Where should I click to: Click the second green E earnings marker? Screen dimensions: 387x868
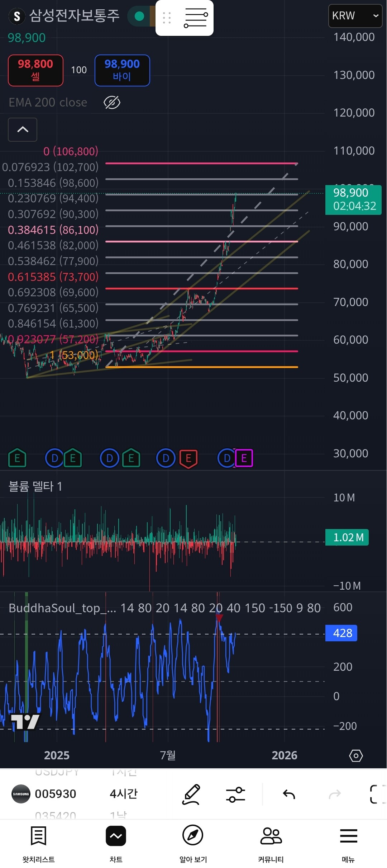tap(73, 458)
